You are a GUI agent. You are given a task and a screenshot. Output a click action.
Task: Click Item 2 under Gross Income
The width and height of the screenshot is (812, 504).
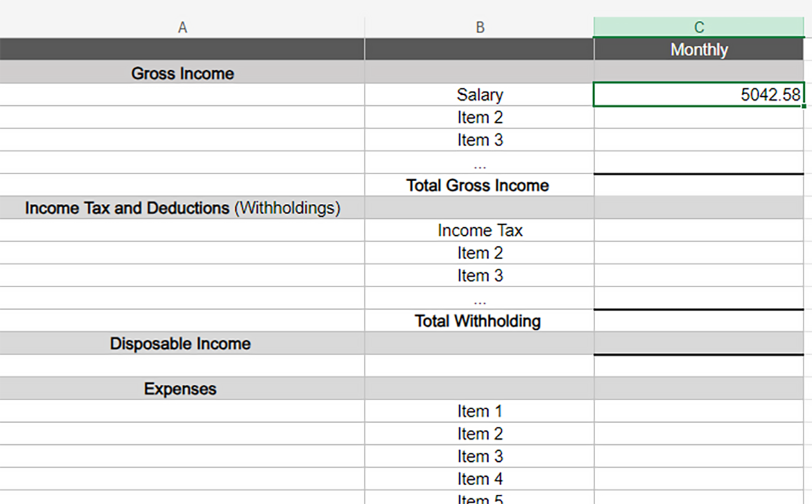tap(479, 118)
